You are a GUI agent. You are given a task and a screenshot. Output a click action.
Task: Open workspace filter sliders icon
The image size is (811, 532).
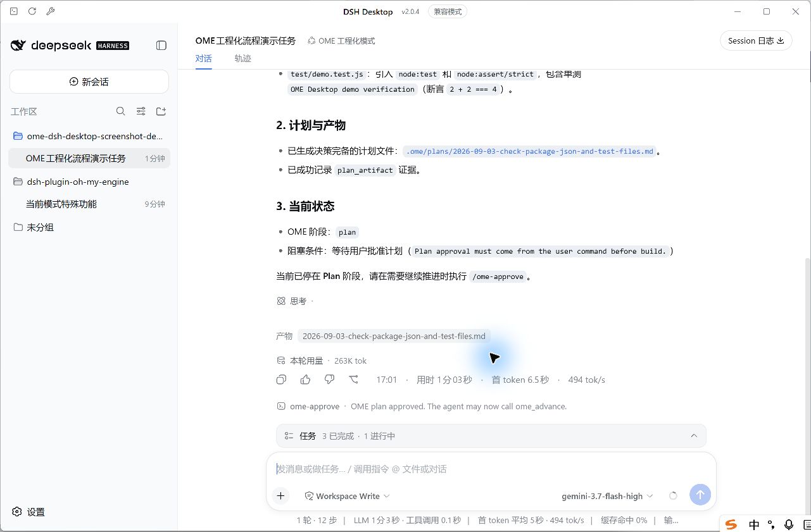click(141, 111)
